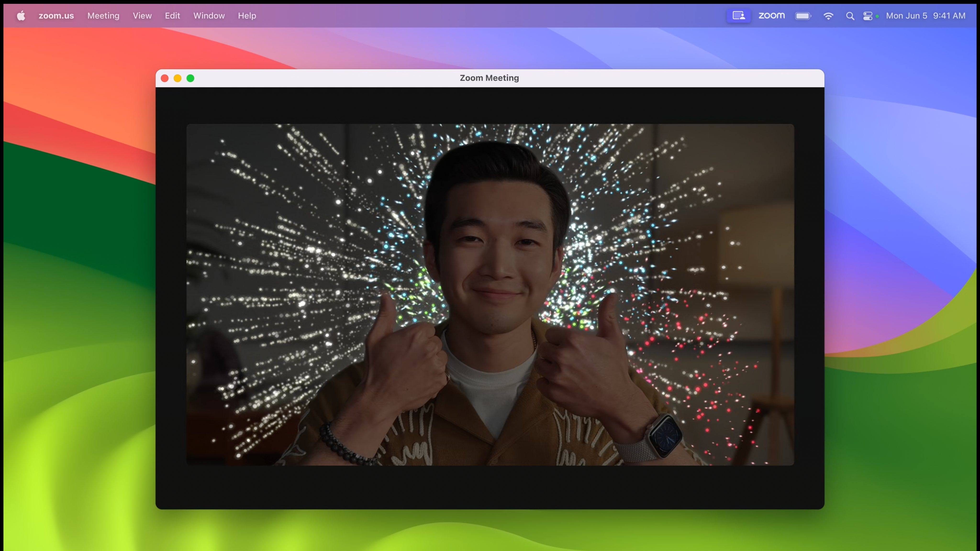Open the View menu

point(142,16)
